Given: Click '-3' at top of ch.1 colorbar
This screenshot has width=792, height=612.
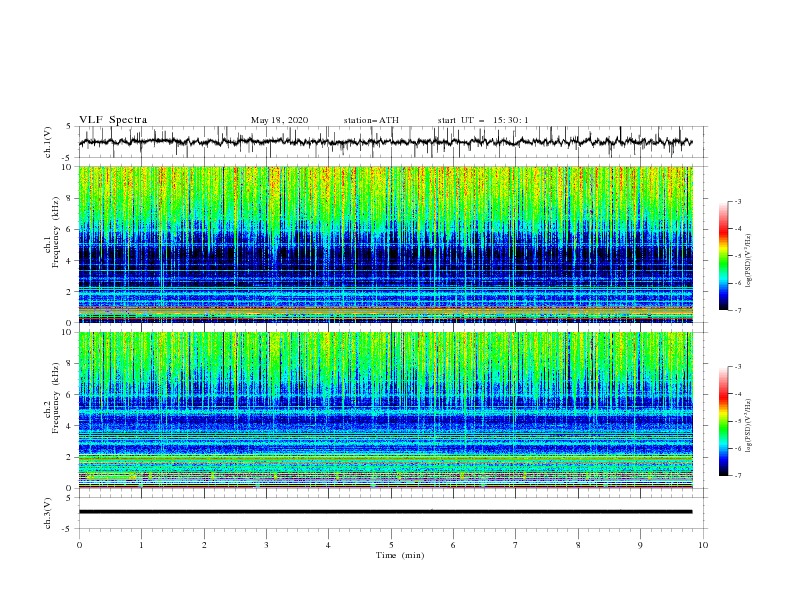Looking at the screenshot, I should [737, 201].
